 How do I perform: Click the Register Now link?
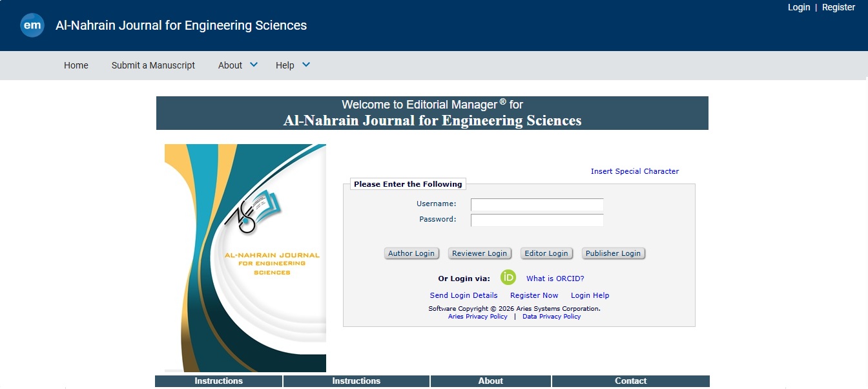click(x=534, y=295)
